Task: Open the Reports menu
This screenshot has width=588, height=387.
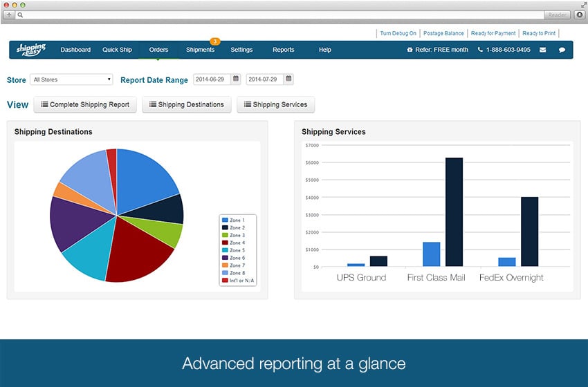Action: [283, 50]
